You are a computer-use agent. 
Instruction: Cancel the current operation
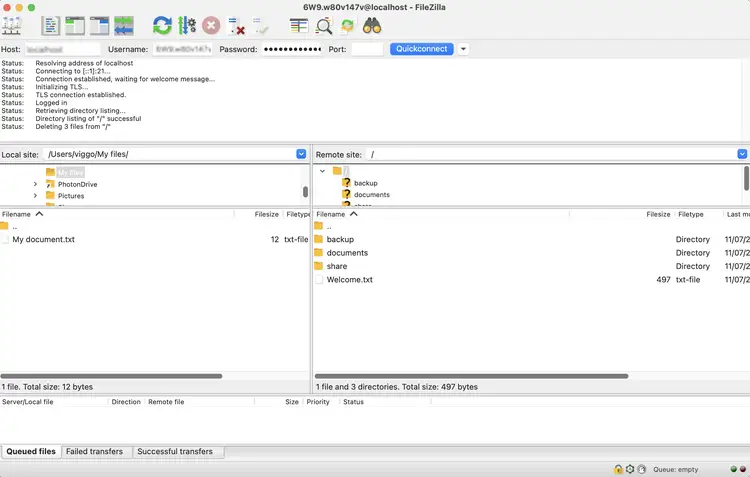(x=211, y=26)
